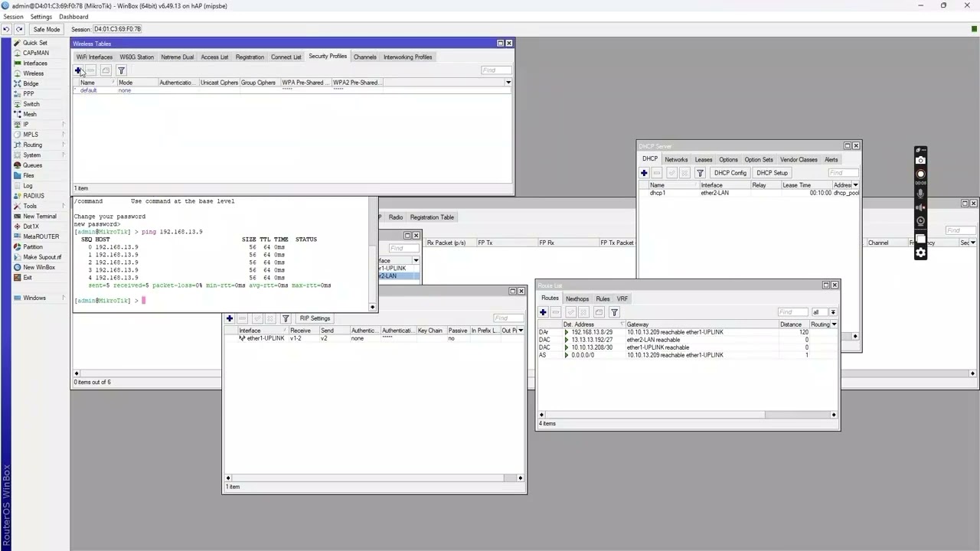
Task: Open Dot1X in the sidebar
Action: [31, 227]
